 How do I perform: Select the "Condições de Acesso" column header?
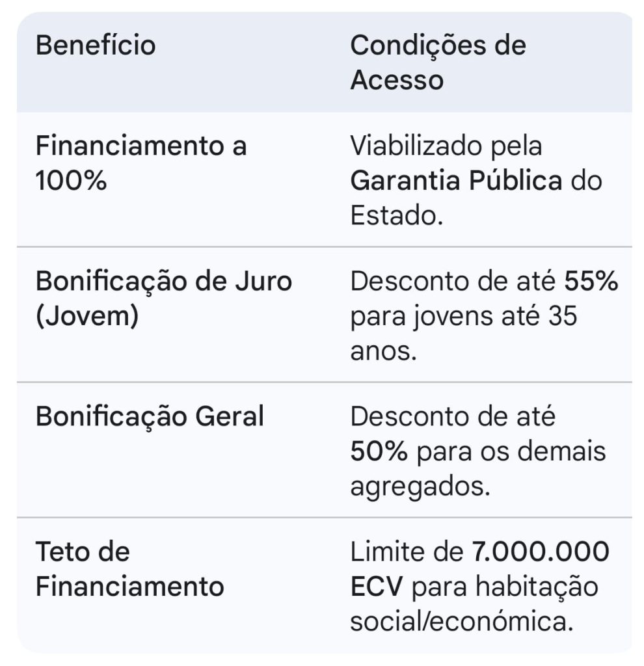pyautogui.click(x=438, y=63)
